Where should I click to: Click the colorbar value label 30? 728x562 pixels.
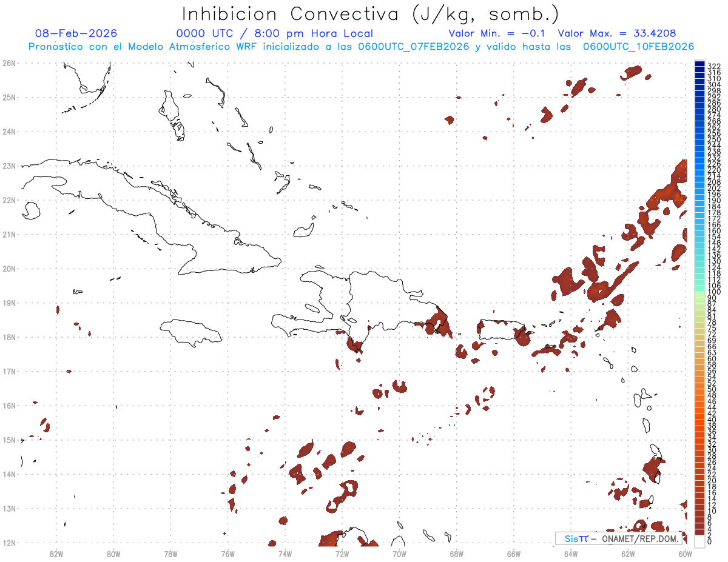click(x=712, y=450)
